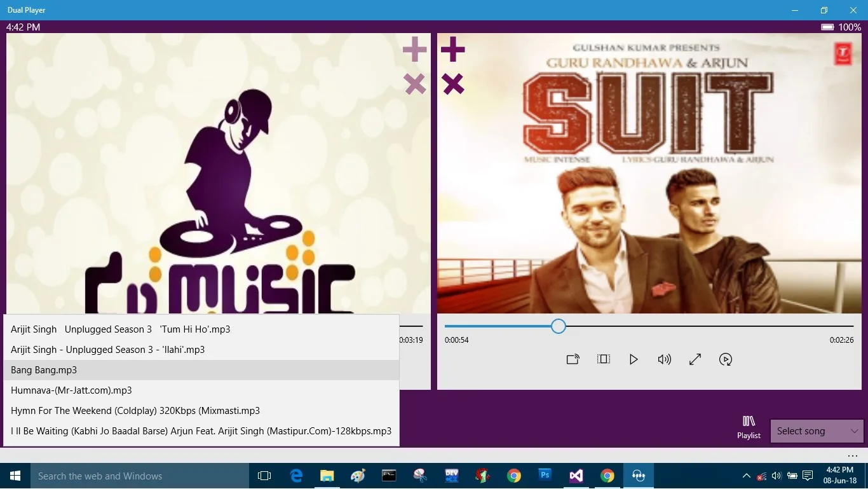
Task: Click the seek bar thumb of right player
Action: (559, 326)
